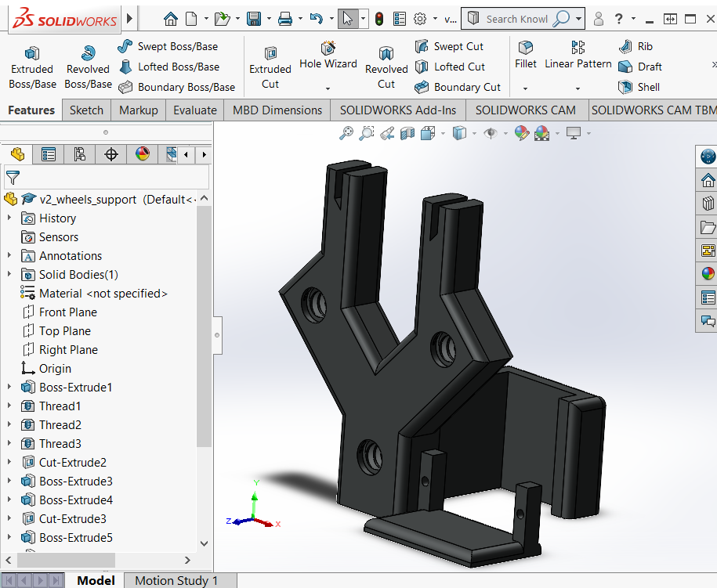Open the Rib feature tool
This screenshot has height=588, width=717.
(636, 46)
